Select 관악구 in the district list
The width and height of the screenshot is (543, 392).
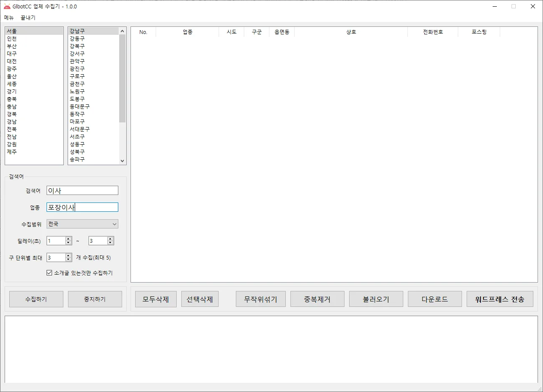[94, 61]
